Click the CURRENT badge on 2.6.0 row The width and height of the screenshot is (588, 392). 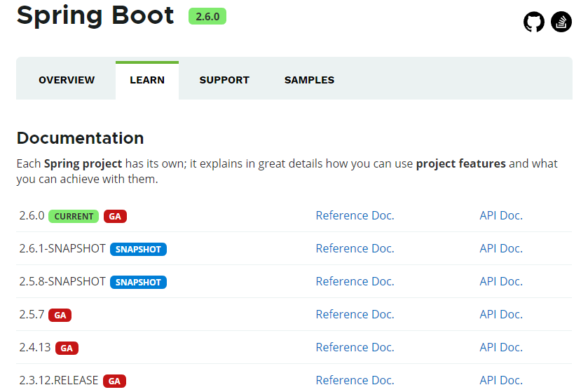pos(74,217)
